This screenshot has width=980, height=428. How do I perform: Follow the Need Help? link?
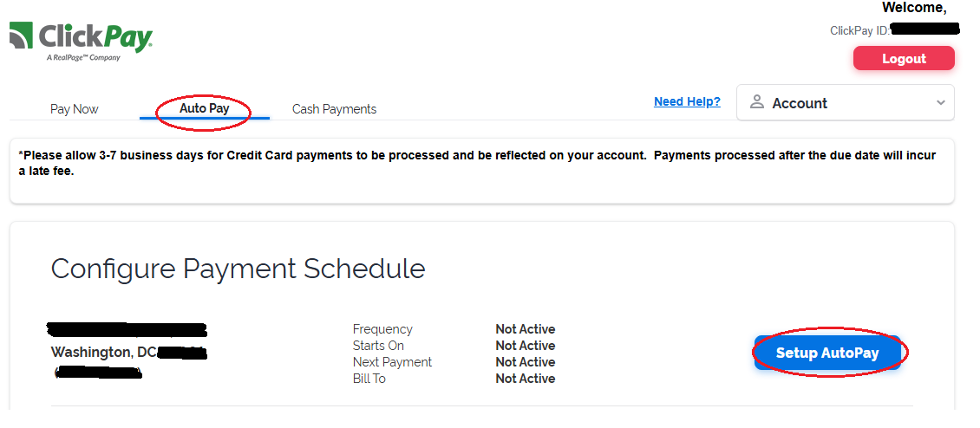[687, 101]
